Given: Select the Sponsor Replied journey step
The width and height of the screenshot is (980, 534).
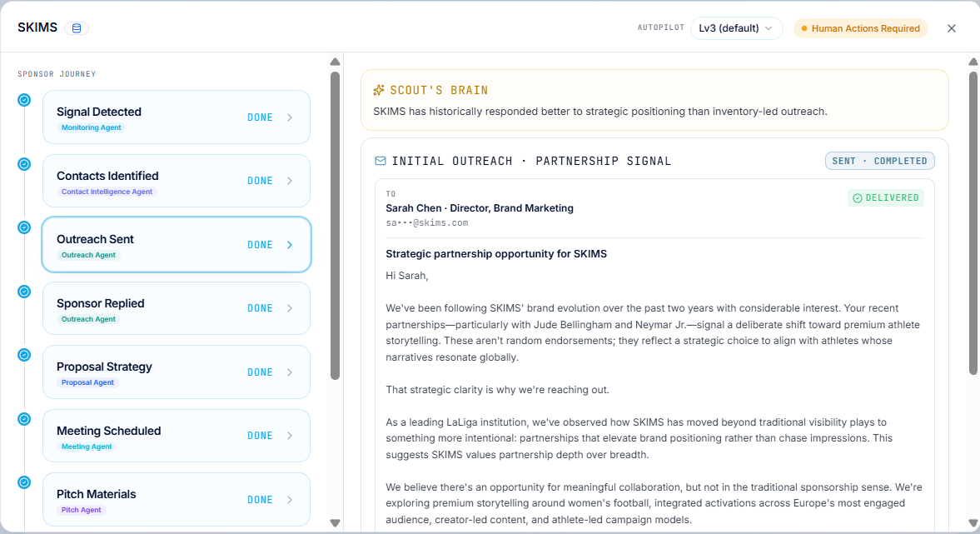Looking at the screenshot, I should [x=177, y=308].
